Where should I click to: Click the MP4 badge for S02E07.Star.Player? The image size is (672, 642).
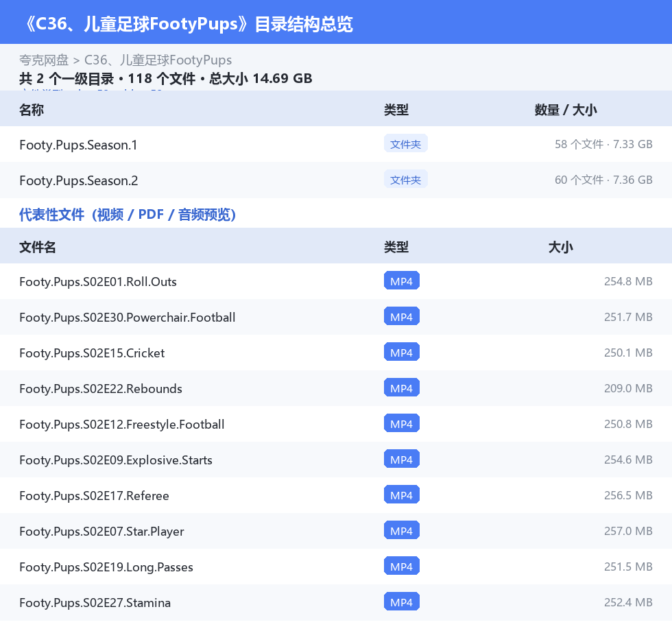tap(402, 530)
